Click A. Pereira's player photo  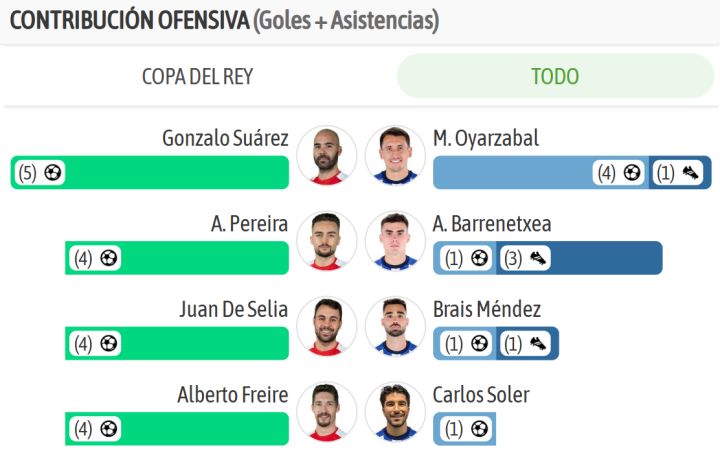tap(326, 240)
